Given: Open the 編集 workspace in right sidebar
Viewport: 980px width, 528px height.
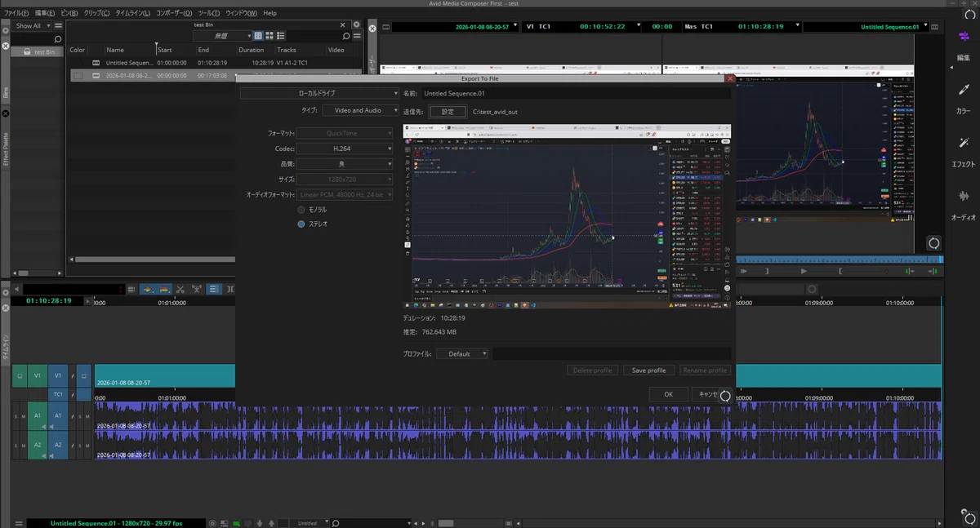Looking at the screenshot, I should pos(963,44).
